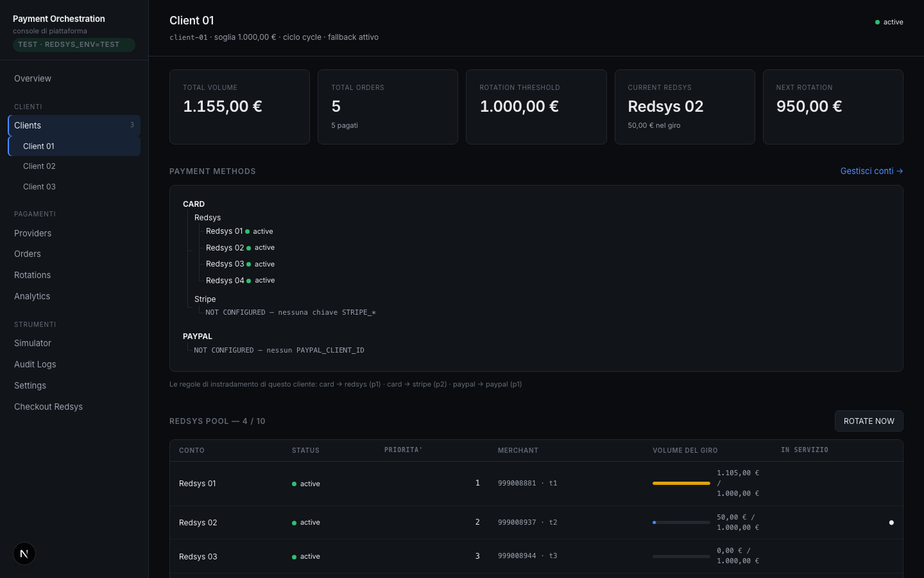Click the green active status dot in header
This screenshot has width=924, height=578.
pos(877,22)
